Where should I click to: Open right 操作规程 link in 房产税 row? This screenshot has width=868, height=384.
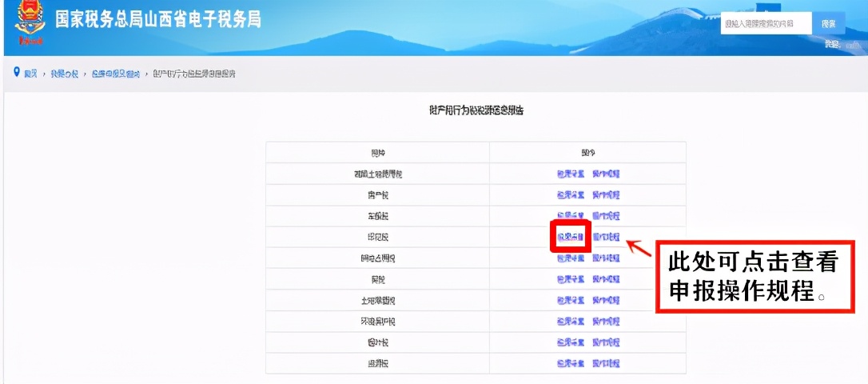pyautogui.click(x=606, y=194)
